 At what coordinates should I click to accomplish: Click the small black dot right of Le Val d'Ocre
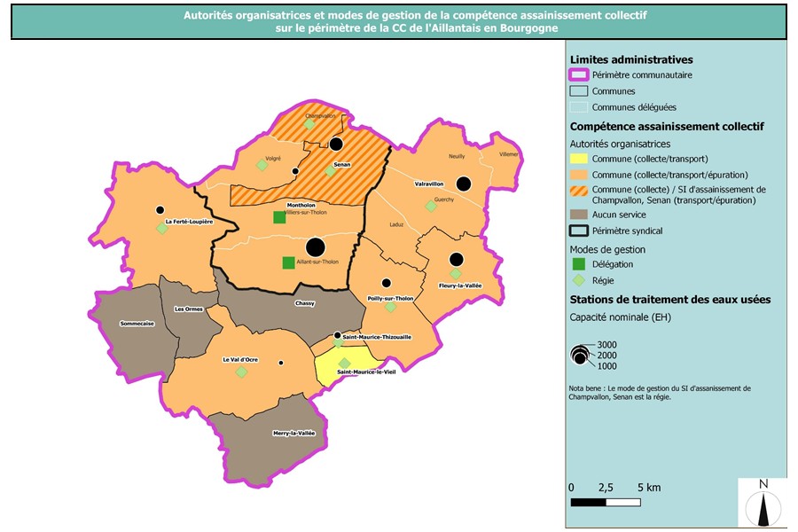281,363
